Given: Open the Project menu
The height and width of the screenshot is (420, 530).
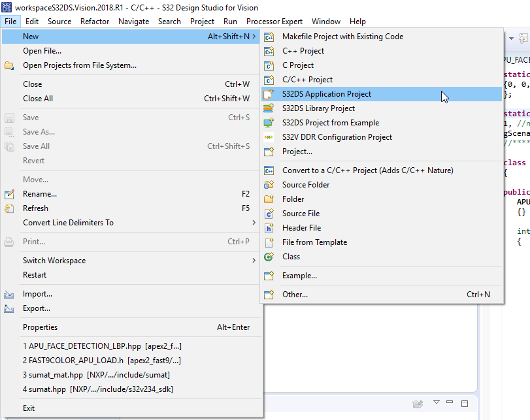Looking at the screenshot, I should 202,22.
